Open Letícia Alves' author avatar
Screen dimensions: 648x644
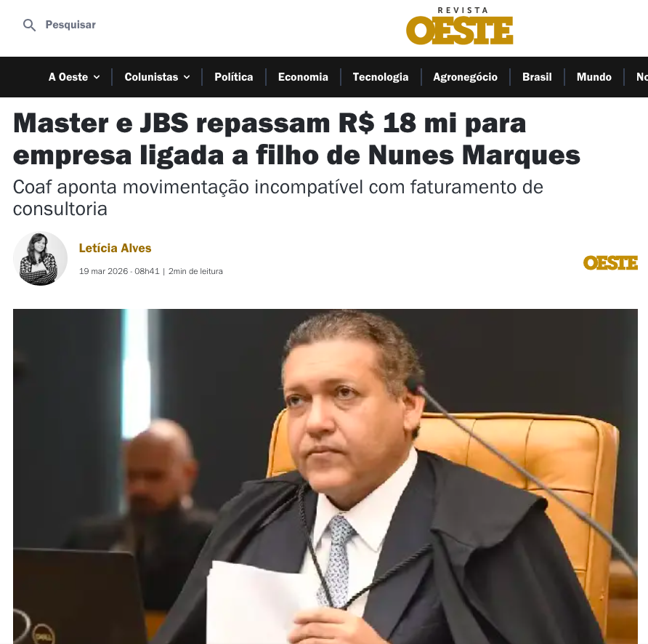[x=40, y=259]
